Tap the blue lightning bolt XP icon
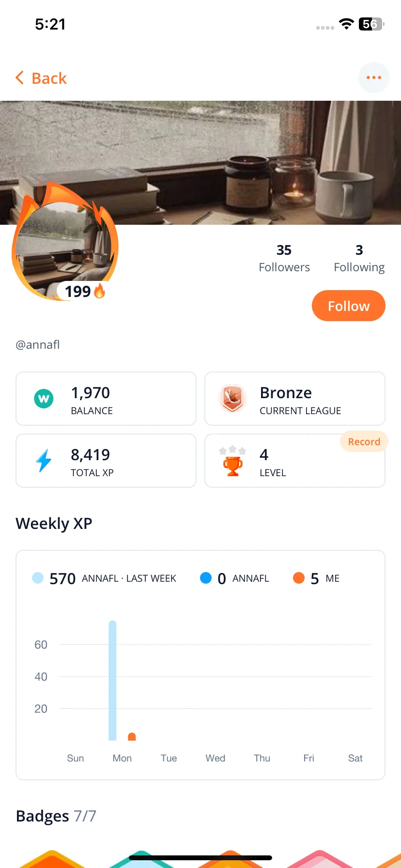Image resolution: width=401 pixels, height=868 pixels. (44, 461)
